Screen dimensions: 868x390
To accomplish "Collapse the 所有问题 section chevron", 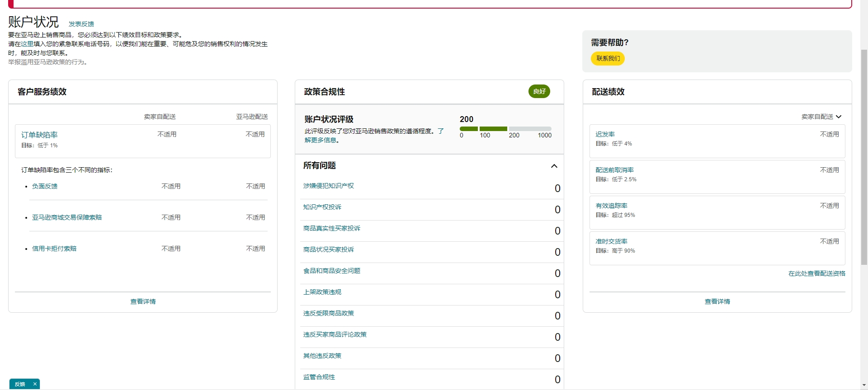I will pos(554,166).
